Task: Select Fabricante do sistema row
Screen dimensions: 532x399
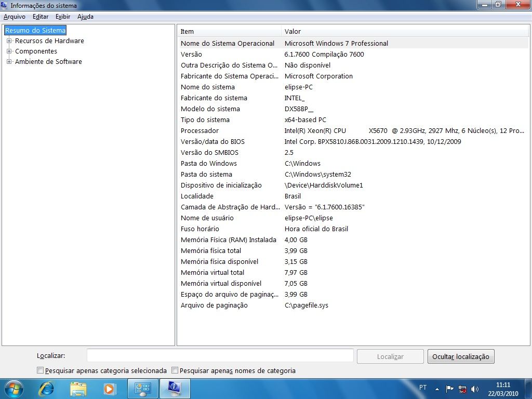Action: pyautogui.click(x=353, y=98)
